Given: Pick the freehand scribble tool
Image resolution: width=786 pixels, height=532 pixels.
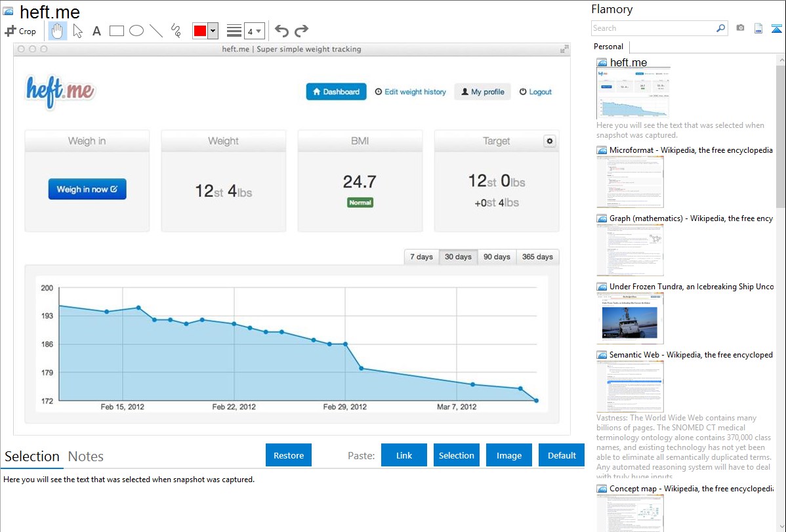Looking at the screenshot, I should (176, 31).
